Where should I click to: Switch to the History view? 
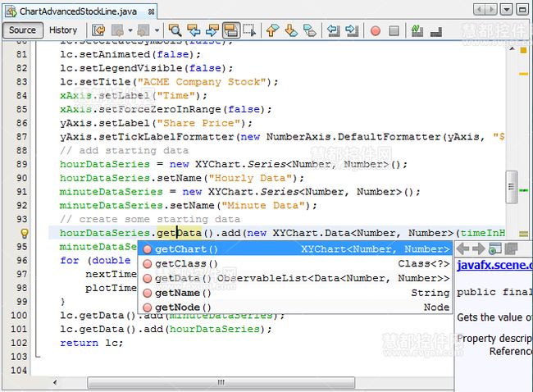(63, 30)
